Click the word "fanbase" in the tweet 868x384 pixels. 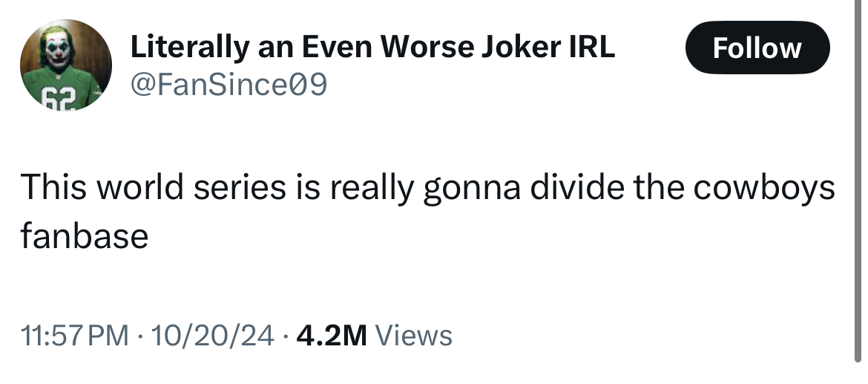84,236
